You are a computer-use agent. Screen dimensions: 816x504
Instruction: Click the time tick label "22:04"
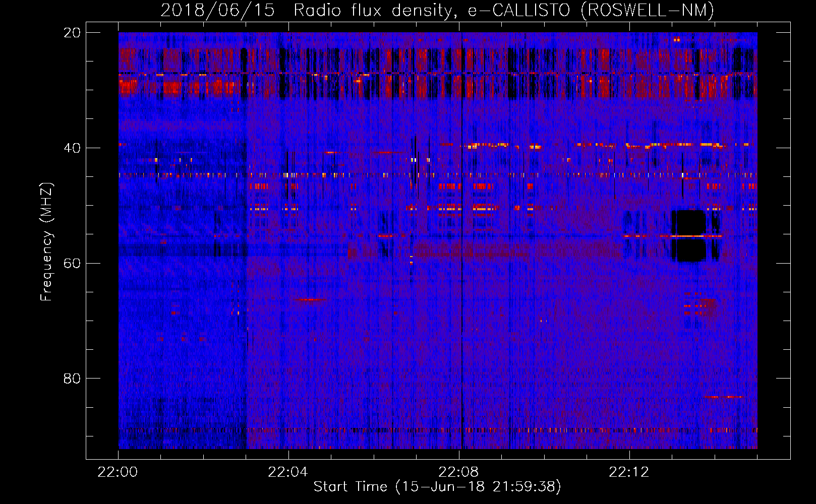(x=288, y=472)
